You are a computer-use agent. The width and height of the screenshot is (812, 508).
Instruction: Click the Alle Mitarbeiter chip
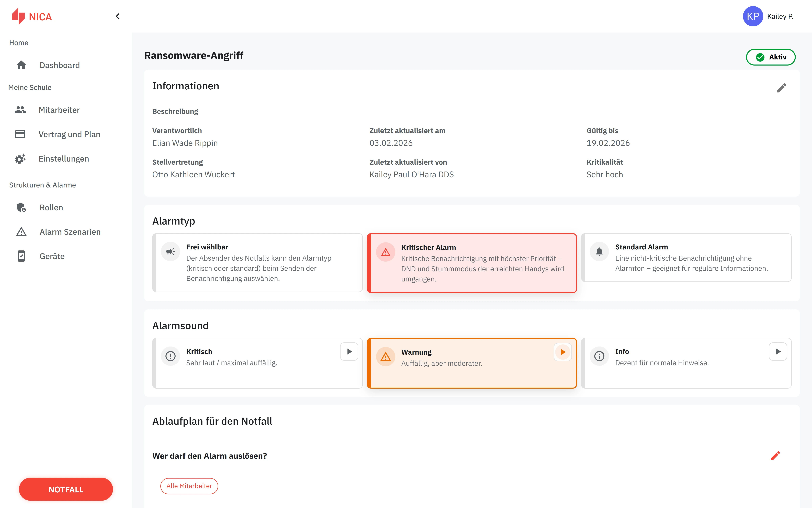(x=189, y=486)
